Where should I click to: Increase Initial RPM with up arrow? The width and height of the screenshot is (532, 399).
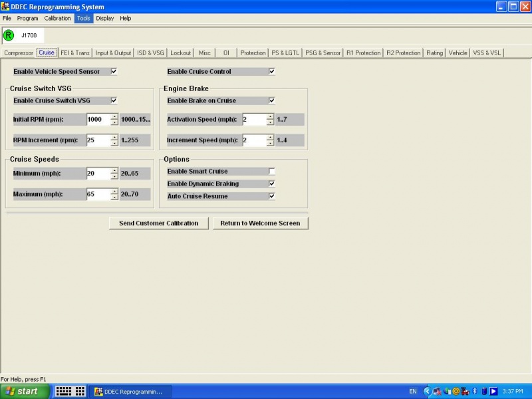click(114, 116)
